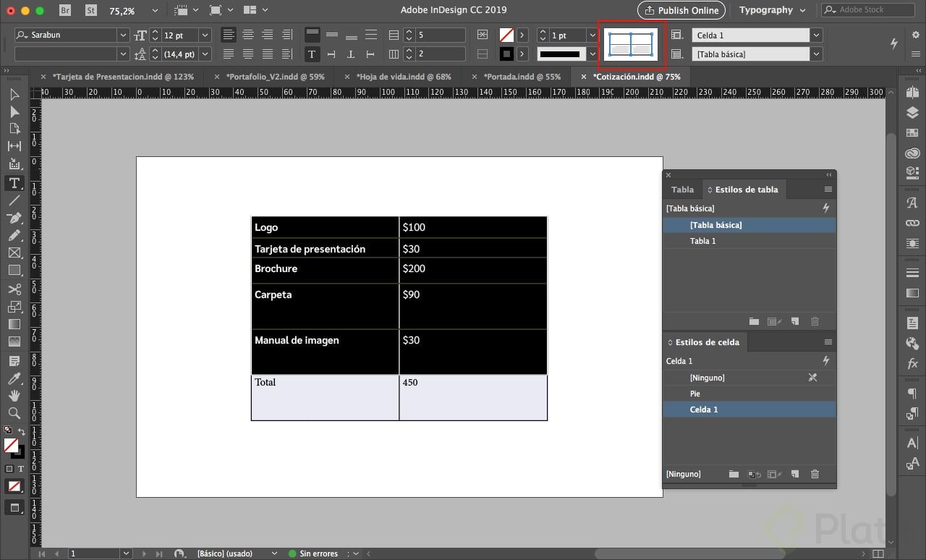Open the font size 12 pt dropdown

point(205,35)
